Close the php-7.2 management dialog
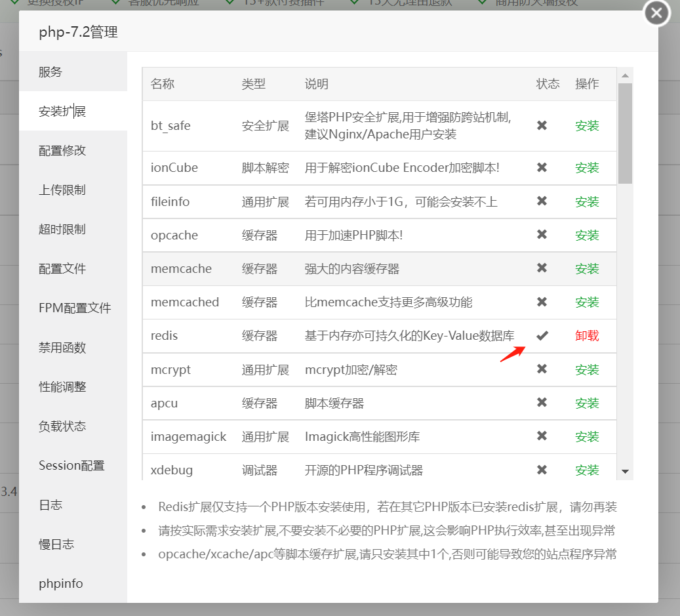The width and height of the screenshot is (680, 616). (656, 13)
